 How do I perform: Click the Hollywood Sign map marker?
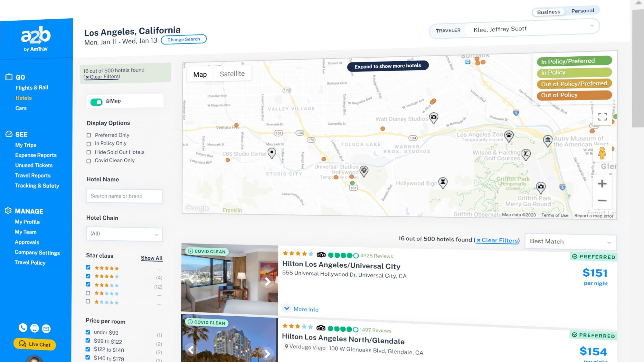[x=443, y=182]
